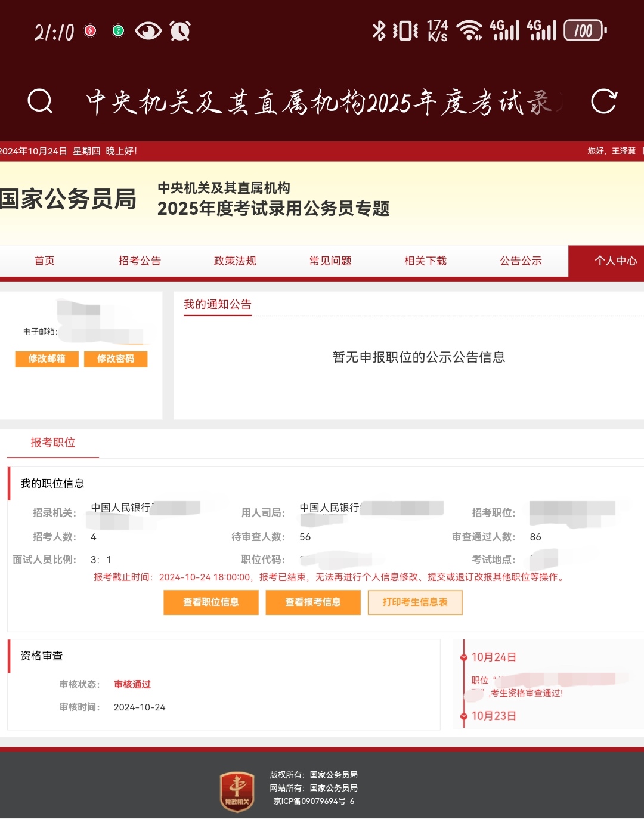Image resolution: width=644 pixels, height=819 pixels.
Task: Tap the alarm clock status icon
Action: (180, 30)
